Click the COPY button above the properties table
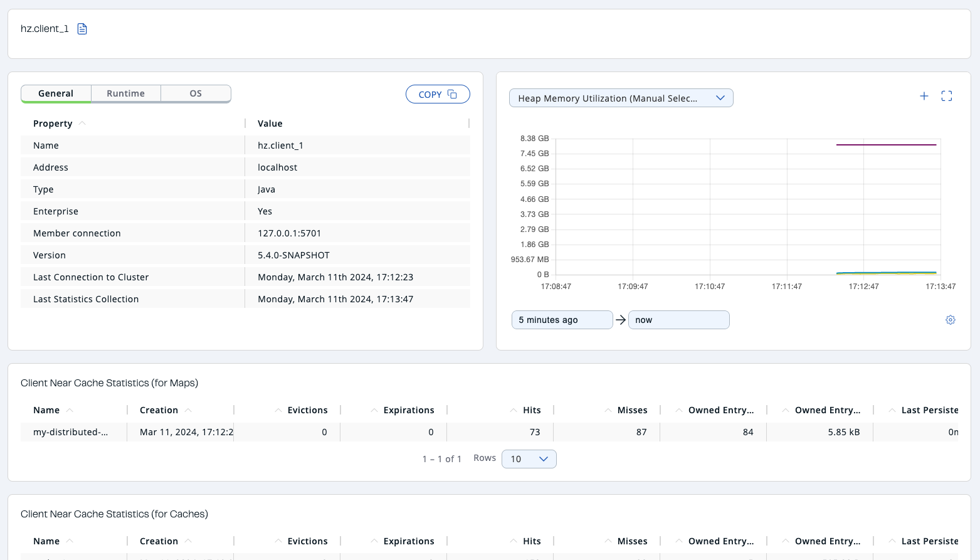 pyautogui.click(x=437, y=93)
